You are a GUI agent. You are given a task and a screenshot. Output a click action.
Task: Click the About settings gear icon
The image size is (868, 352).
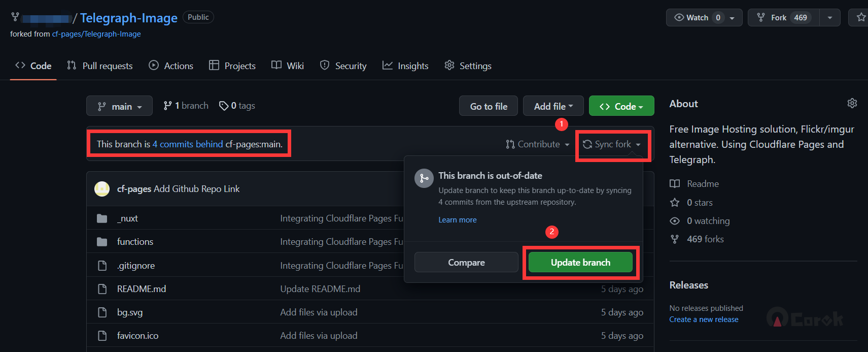click(x=852, y=103)
